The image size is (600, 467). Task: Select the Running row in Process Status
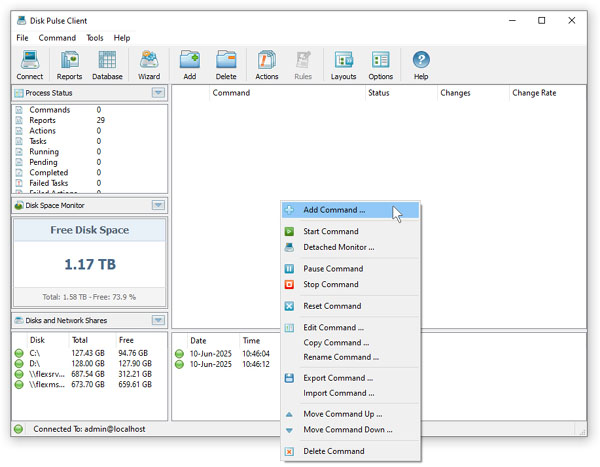90,152
